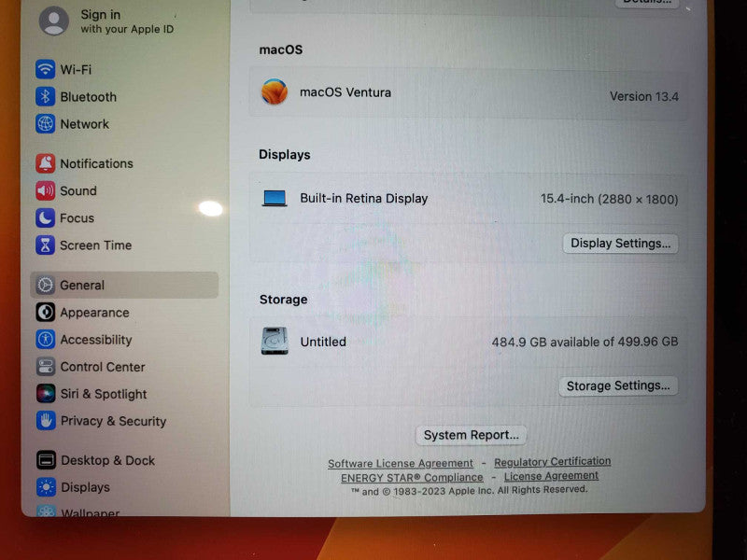Click the Built-in Retina Display label
747x560 pixels.
point(364,198)
